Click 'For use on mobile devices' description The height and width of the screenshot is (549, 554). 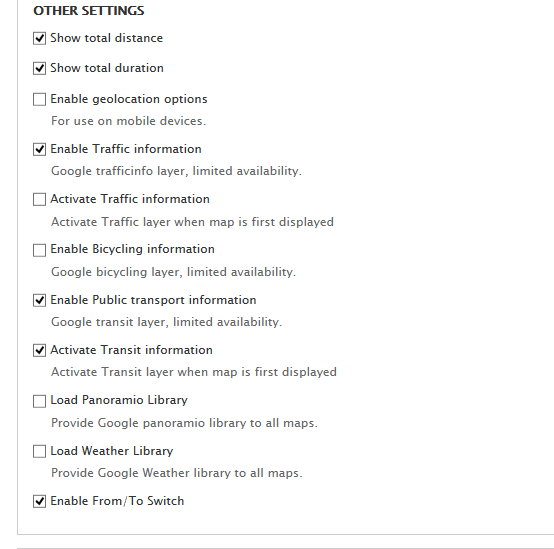(128, 121)
